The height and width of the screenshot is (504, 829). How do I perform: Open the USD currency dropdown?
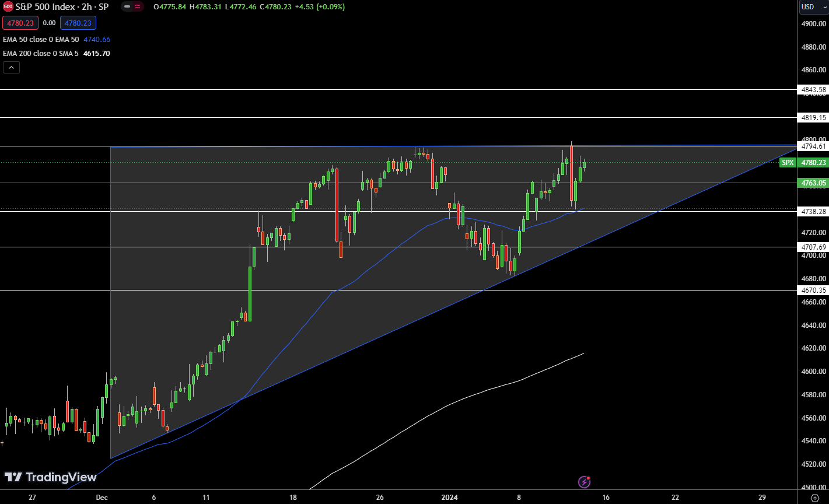click(813, 7)
